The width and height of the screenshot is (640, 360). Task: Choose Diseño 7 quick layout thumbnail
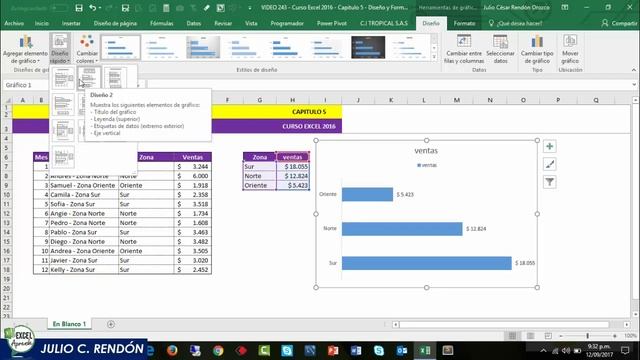coord(62,131)
